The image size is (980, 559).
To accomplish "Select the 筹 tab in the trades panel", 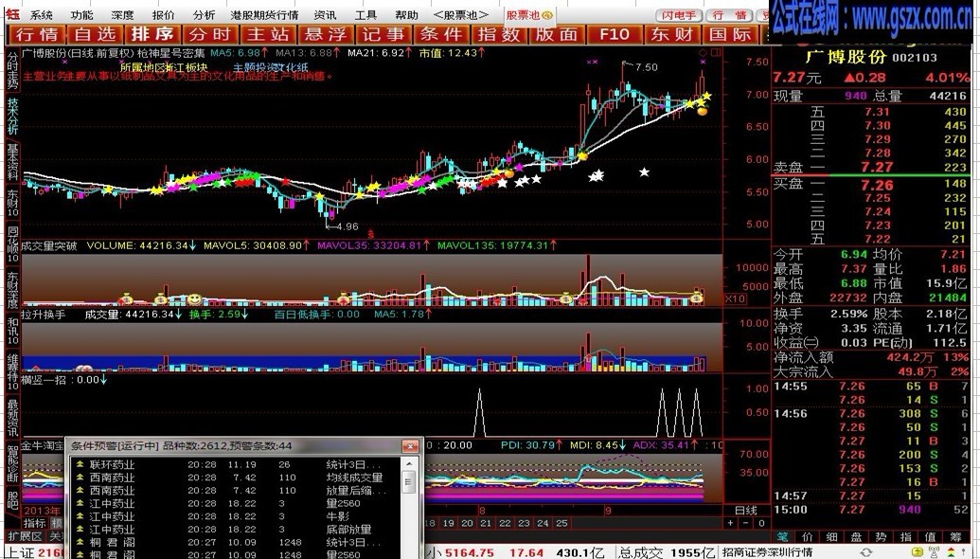I will [x=955, y=536].
